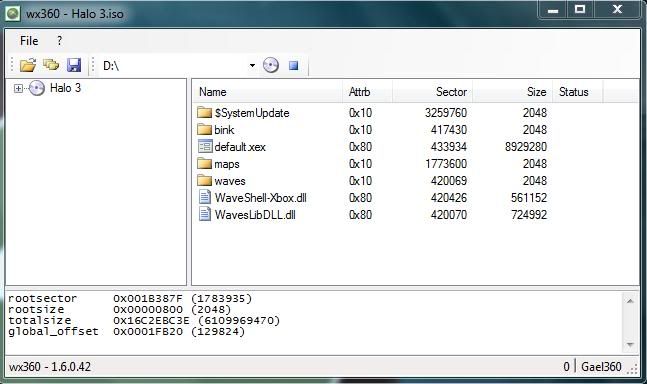Click the totalsize log line

click(144, 320)
